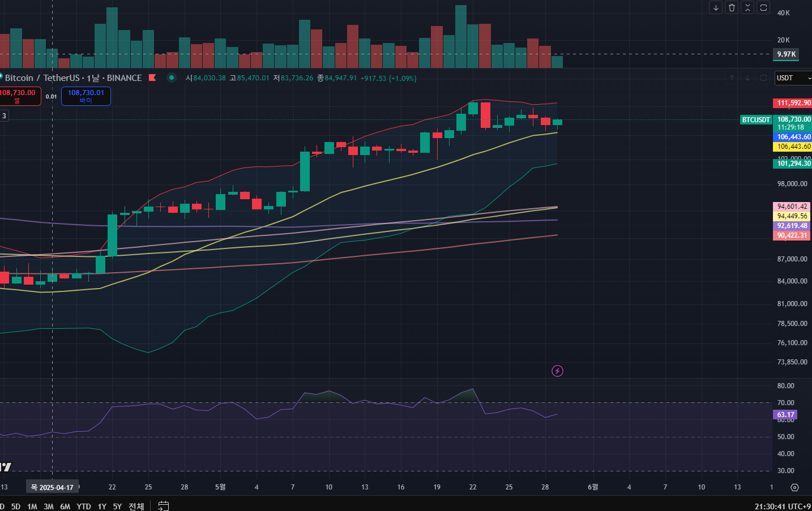812x511 pixels.
Task: Click the 20K volume axis label
Action: pyautogui.click(x=784, y=40)
